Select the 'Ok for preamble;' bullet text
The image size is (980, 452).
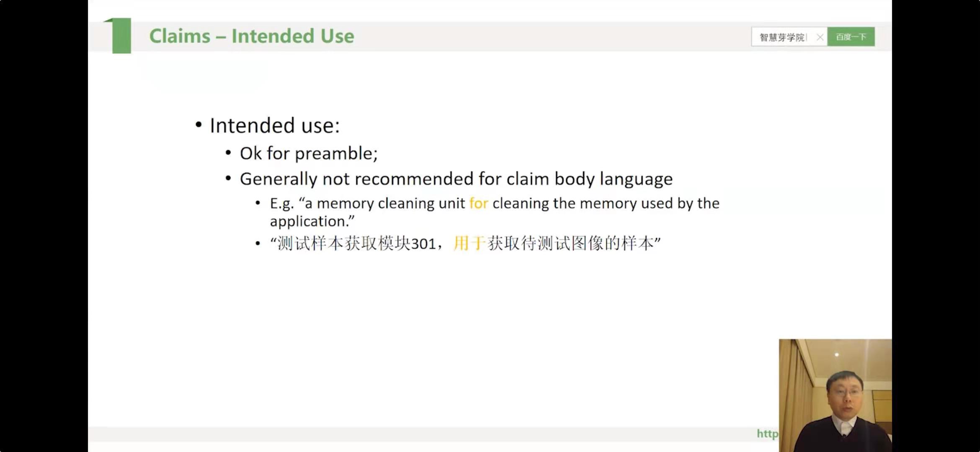[309, 154]
